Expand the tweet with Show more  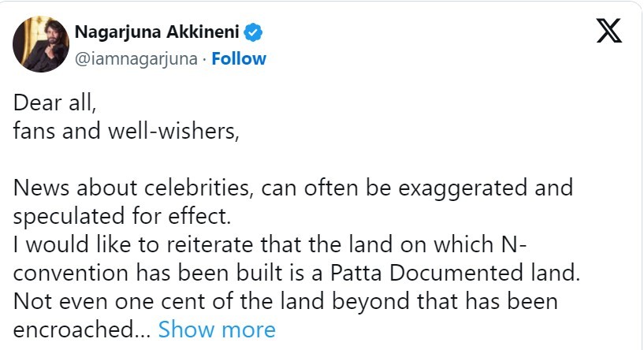coord(217,329)
